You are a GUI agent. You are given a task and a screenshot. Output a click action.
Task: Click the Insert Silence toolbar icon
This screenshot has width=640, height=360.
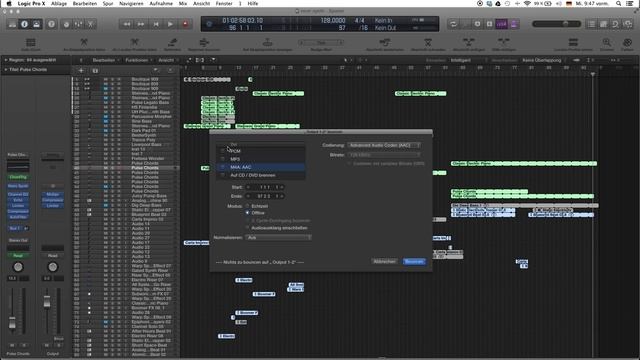point(503,42)
